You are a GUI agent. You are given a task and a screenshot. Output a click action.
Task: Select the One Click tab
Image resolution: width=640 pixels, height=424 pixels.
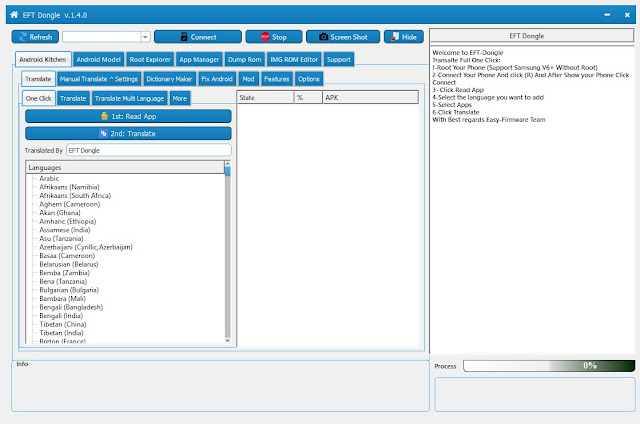pos(39,98)
